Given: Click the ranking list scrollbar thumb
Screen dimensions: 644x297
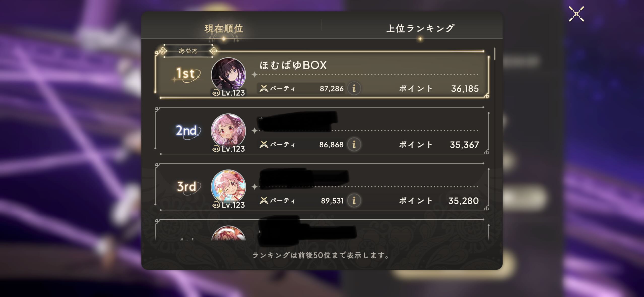Looking at the screenshot, I should pyautogui.click(x=495, y=54).
